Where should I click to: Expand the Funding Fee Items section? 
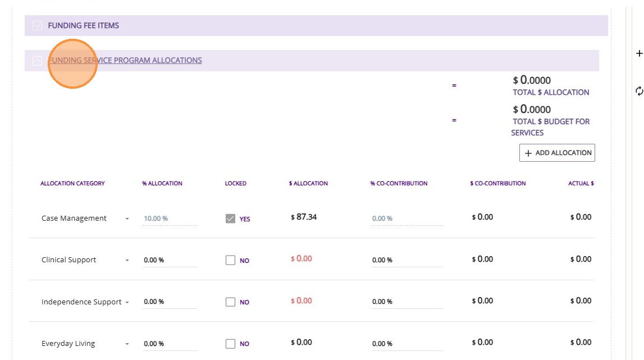38,25
